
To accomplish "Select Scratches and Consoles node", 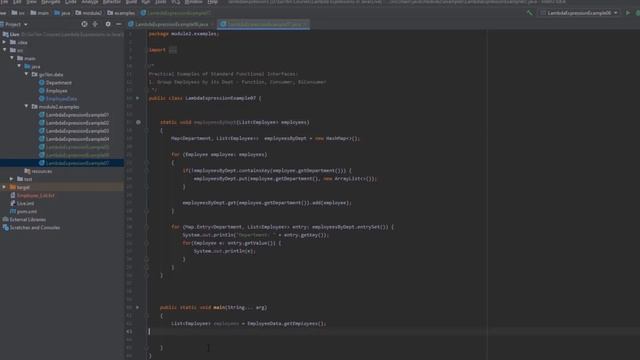I will [35, 228].
